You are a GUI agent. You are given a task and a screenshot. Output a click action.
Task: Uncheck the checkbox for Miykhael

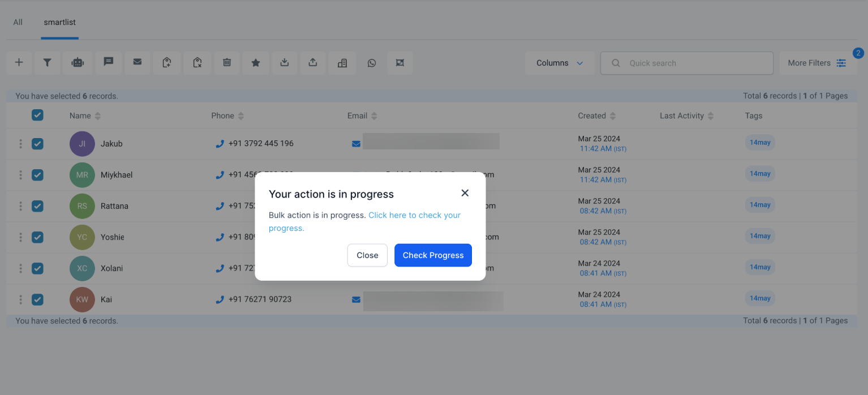(x=37, y=175)
